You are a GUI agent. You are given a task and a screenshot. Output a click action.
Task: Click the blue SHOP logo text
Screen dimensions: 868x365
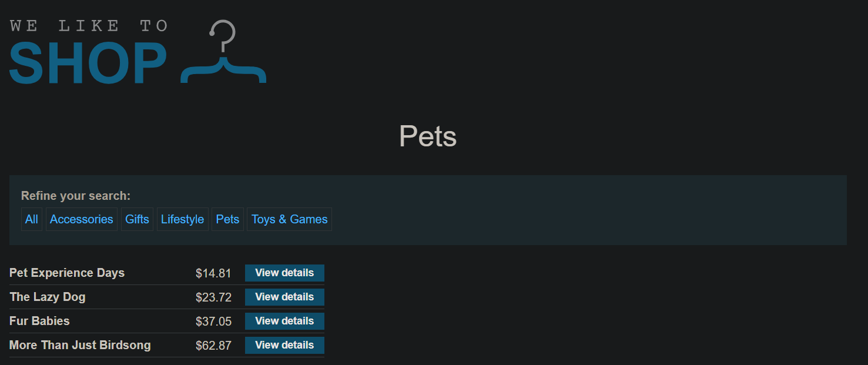point(88,63)
